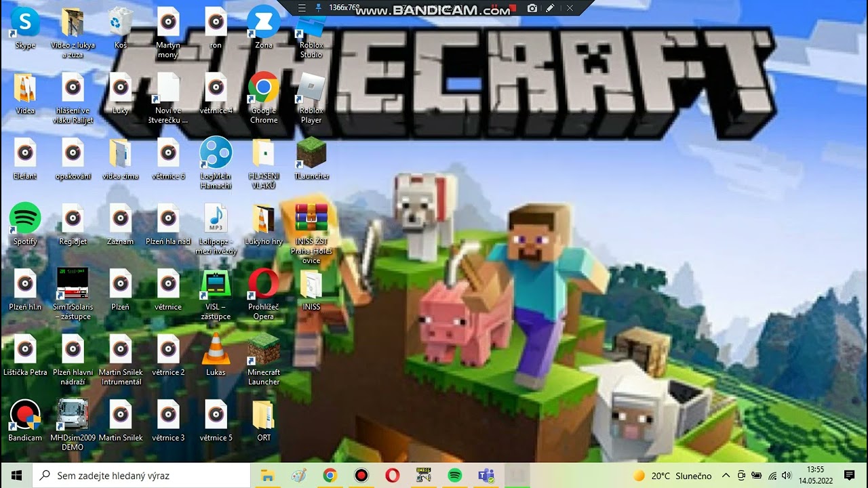Select the "větrnice 4" file
The height and width of the screenshot is (488, 868).
point(216,93)
